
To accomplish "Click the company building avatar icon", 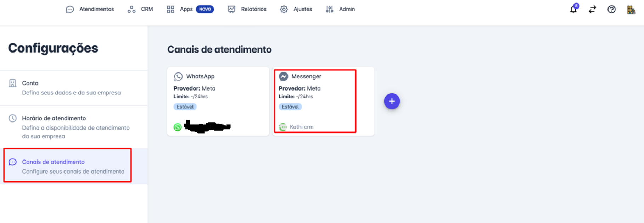I will click(x=631, y=10).
